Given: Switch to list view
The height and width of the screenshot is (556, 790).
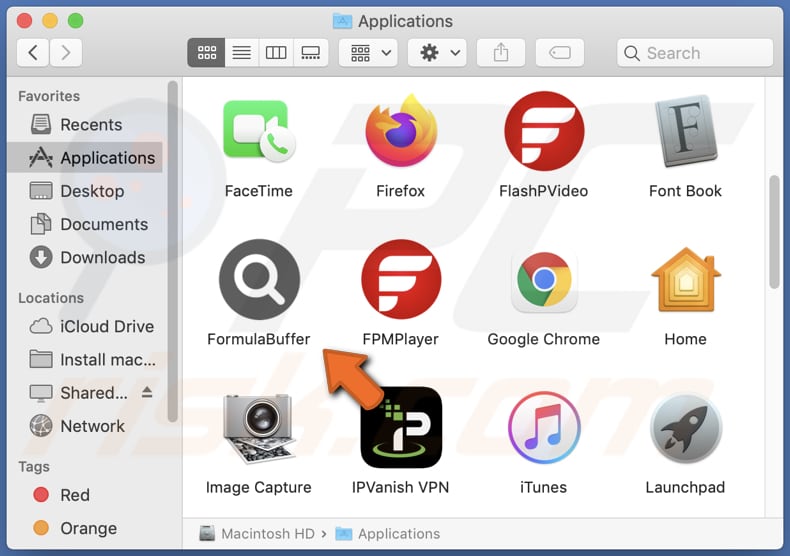Looking at the screenshot, I should [x=242, y=52].
